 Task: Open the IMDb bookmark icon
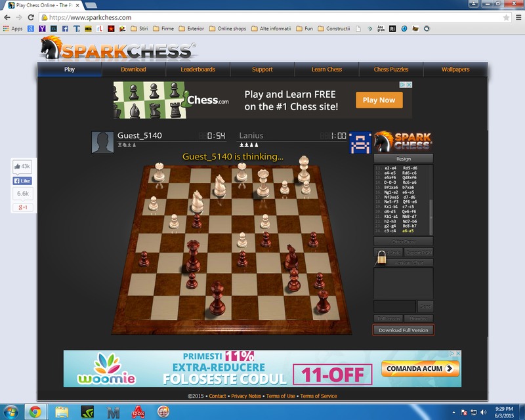click(x=88, y=29)
